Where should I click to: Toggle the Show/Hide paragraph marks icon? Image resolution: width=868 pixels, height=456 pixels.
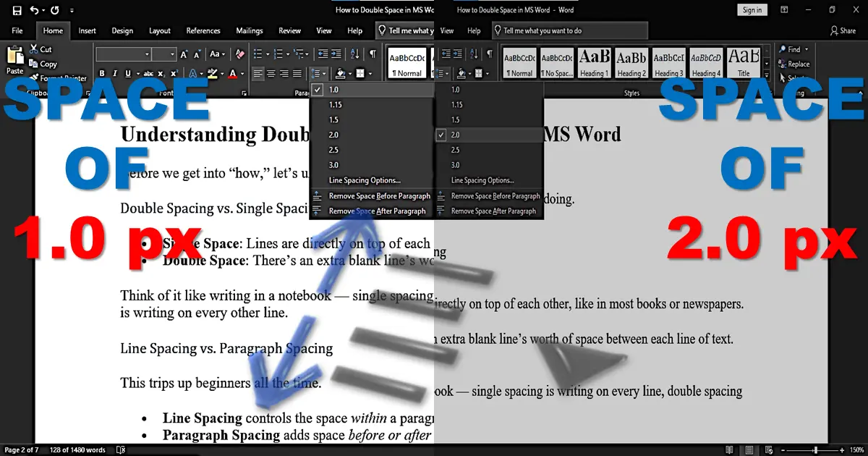pyautogui.click(x=373, y=53)
